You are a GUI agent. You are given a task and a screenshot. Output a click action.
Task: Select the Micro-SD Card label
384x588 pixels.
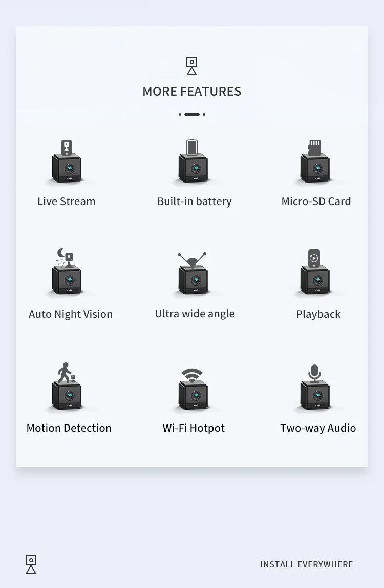(316, 201)
